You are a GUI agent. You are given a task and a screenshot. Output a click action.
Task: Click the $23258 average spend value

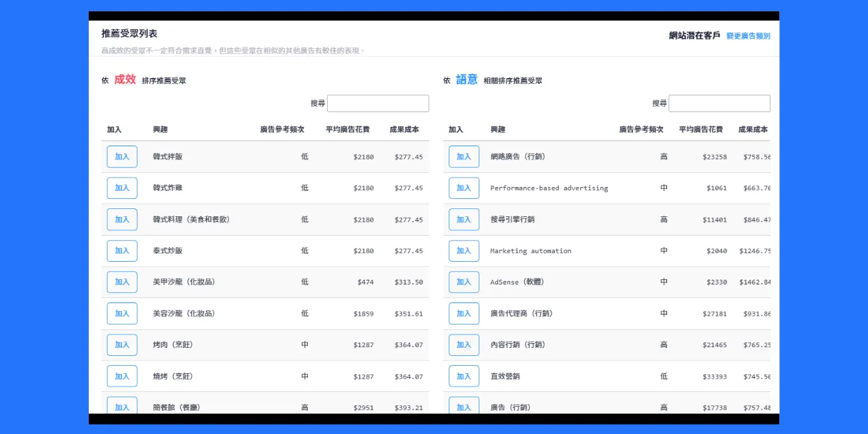714,157
